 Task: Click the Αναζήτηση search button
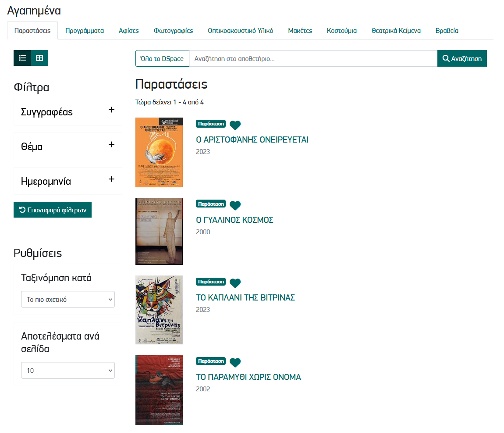point(462,58)
